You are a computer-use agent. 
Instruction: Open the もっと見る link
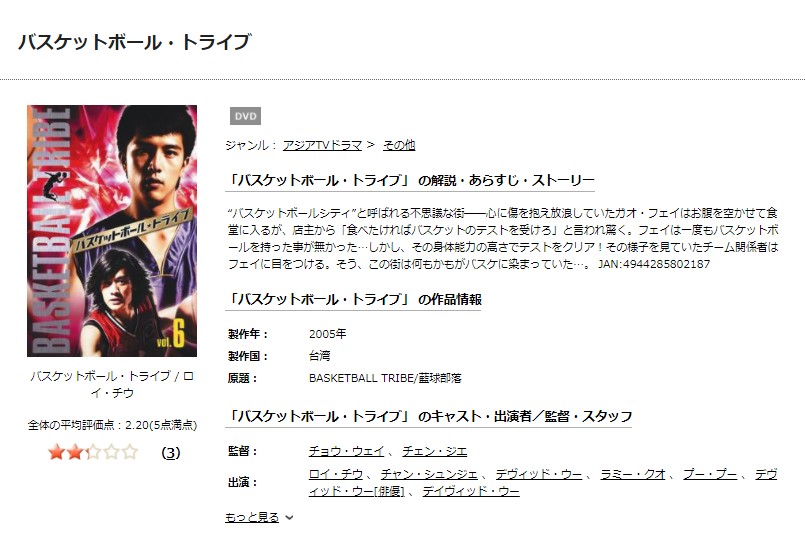[x=252, y=517]
